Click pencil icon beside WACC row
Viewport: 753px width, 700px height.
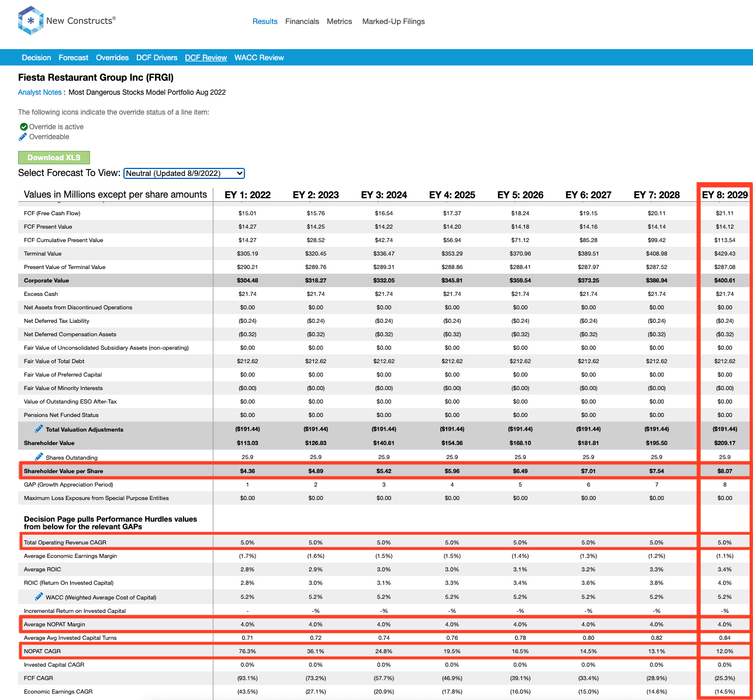point(39,596)
